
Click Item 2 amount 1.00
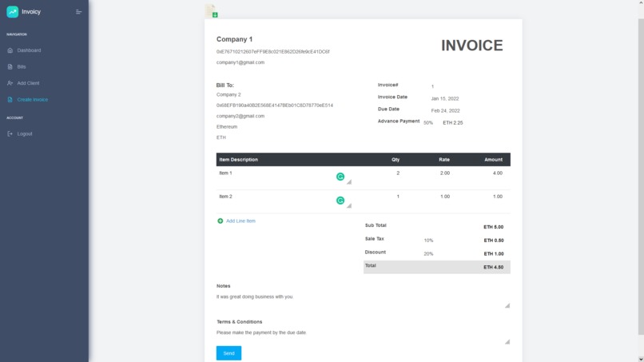coord(497,197)
